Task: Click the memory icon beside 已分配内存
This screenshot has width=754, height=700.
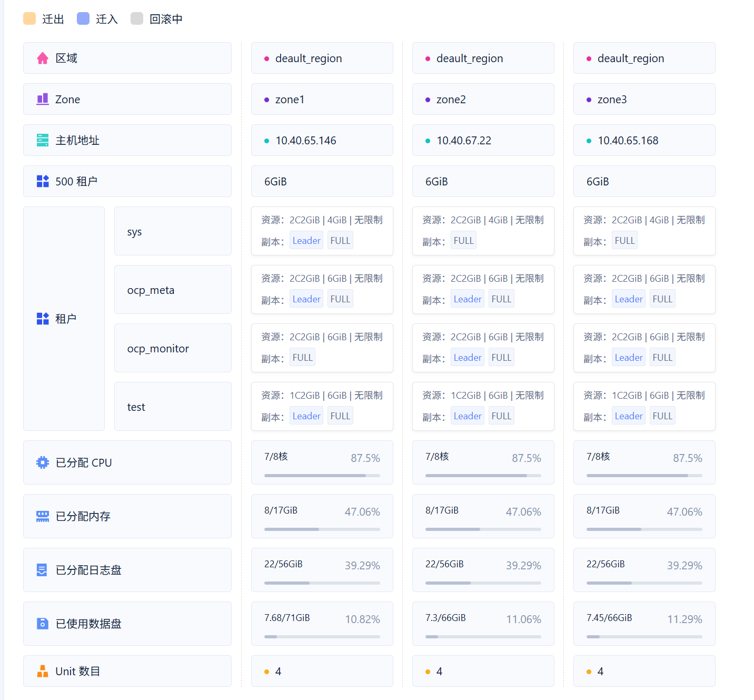Action: (43, 516)
